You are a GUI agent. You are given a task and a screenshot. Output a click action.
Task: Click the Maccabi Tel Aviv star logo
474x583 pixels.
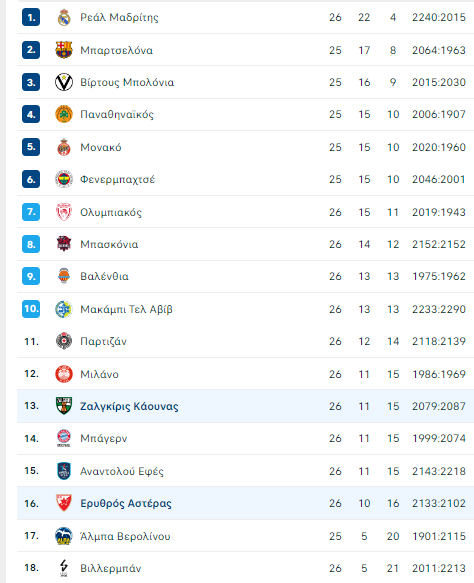(x=64, y=309)
